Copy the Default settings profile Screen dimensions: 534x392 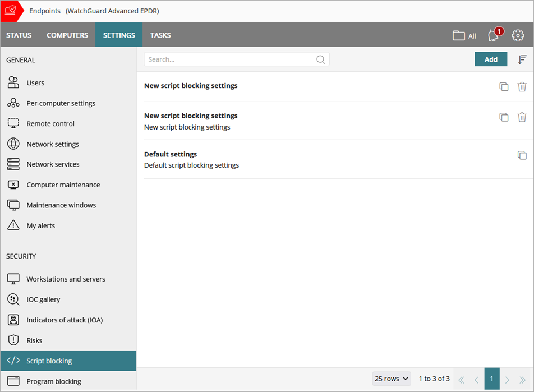pyautogui.click(x=522, y=155)
